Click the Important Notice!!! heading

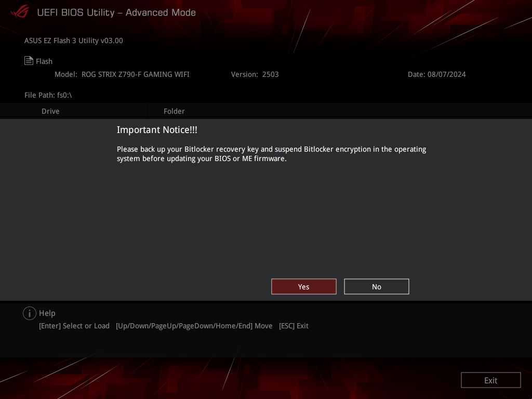157,129
